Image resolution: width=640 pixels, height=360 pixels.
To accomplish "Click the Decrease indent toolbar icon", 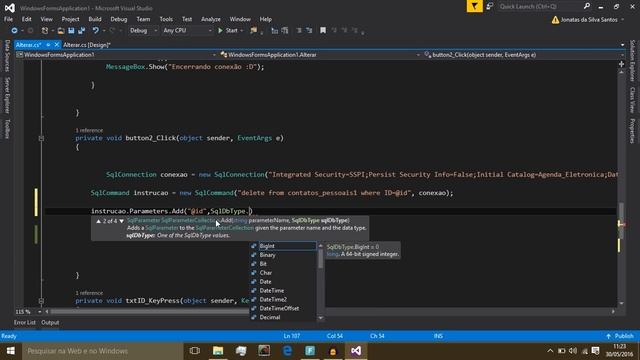I will click(x=299, y=31).
